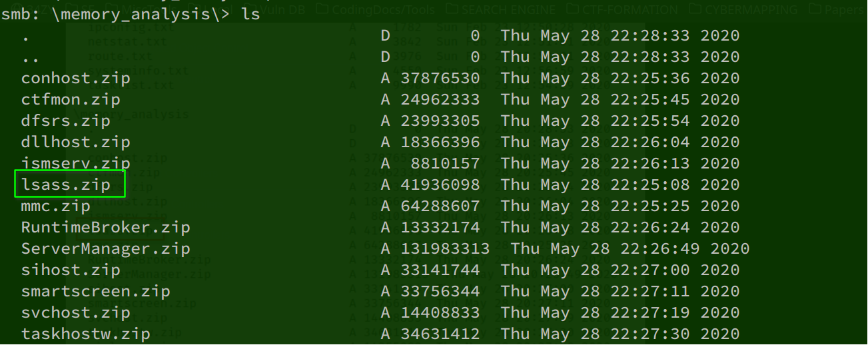Click the 22:26:13 time for ismserv.zip
The width and height of the screenshot is (868, 345).
tap(650, 164)
